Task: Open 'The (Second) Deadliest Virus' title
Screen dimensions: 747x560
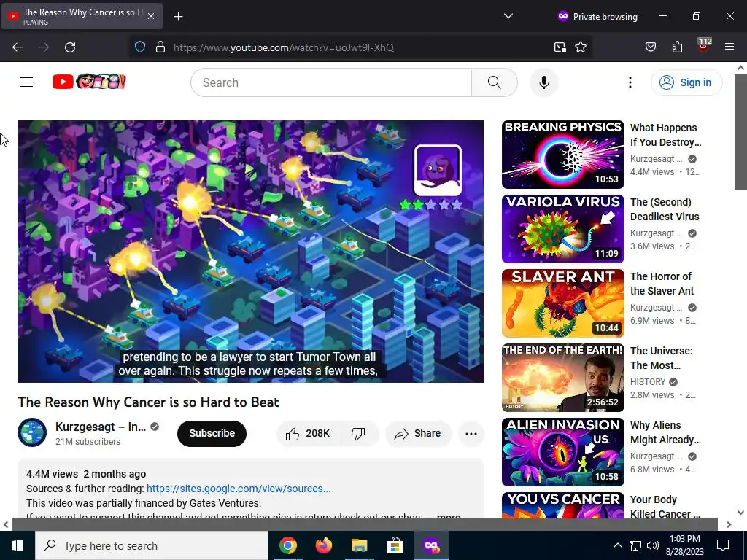Action: 665,209
